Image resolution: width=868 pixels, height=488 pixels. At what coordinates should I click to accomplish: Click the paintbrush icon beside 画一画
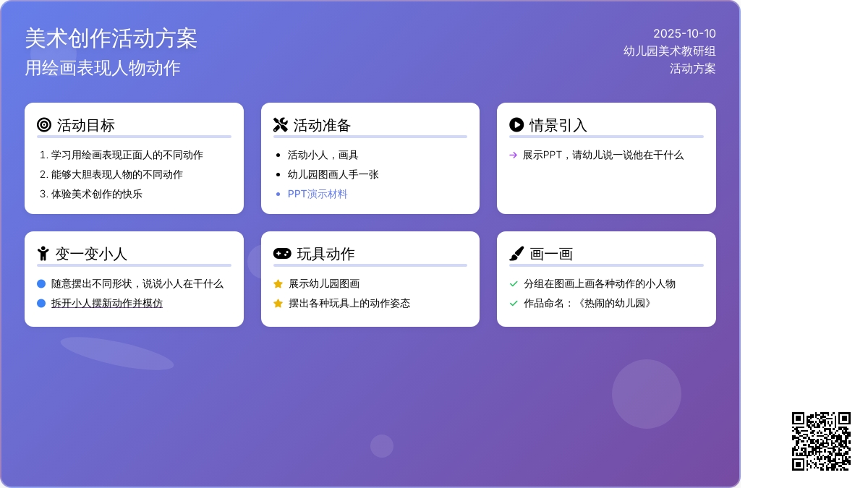pos(516,254)
